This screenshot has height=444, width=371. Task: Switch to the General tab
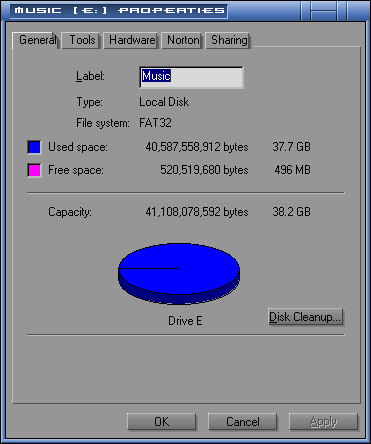[36, 40]
